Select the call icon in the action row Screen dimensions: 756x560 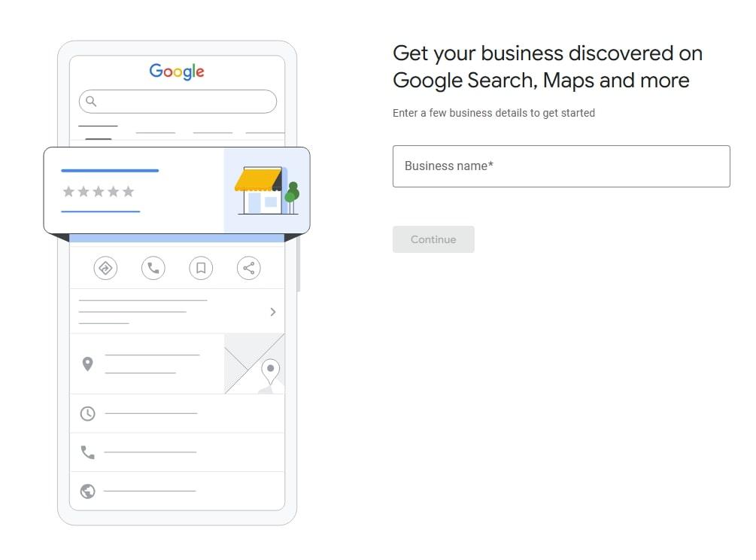[x=153, y=268]
